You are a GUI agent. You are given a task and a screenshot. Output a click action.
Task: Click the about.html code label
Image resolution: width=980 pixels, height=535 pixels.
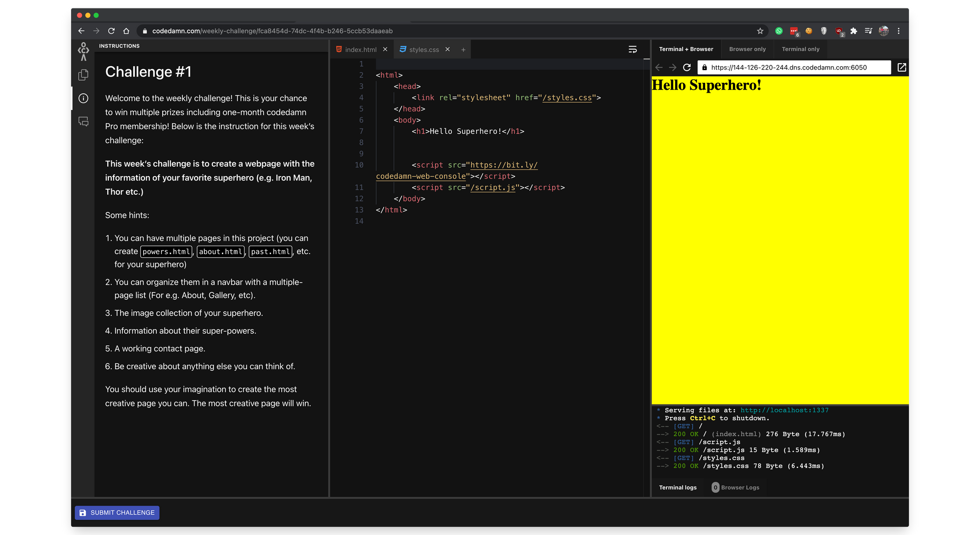[x=220, y=252]
